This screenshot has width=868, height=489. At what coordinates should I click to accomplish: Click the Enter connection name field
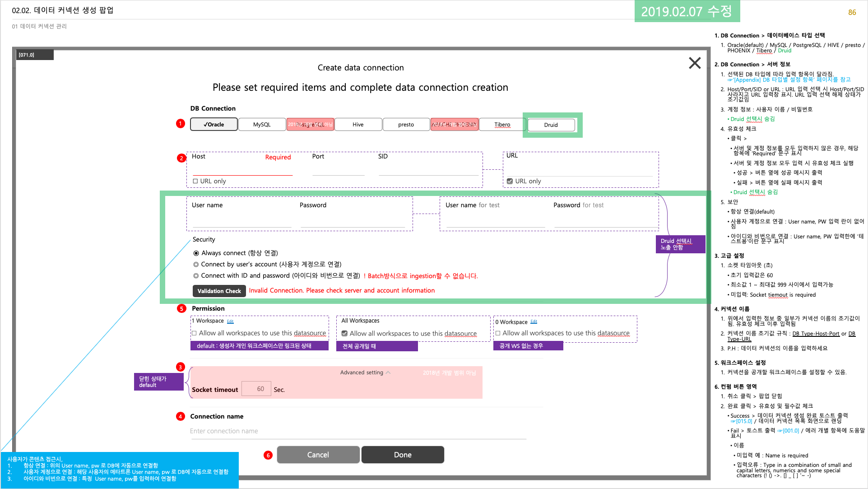357,431
